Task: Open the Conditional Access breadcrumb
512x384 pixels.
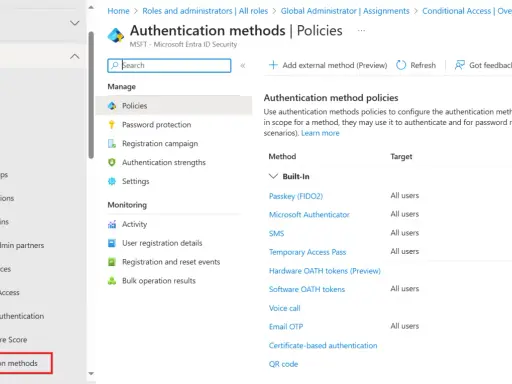Action: (x=467, y=11)
